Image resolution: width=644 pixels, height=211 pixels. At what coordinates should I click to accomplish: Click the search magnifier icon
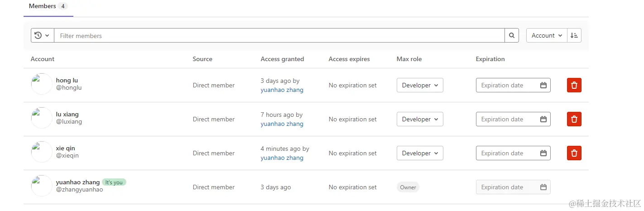click(x=512, y=35)
